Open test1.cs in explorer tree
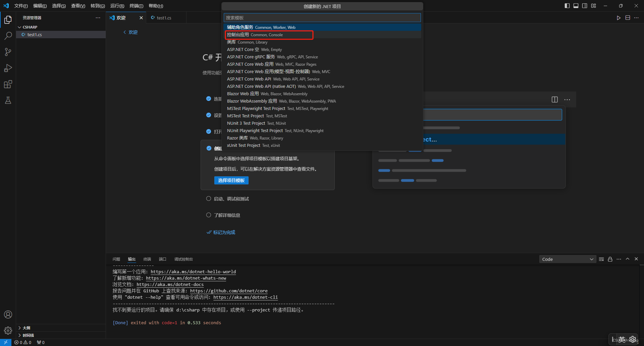The image size is (644, 346). pyautogui.click(x=61, y=35)
